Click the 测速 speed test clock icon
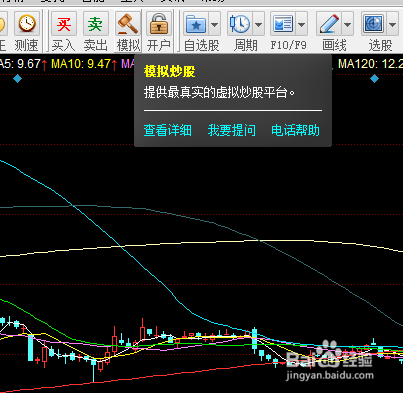 27,24
